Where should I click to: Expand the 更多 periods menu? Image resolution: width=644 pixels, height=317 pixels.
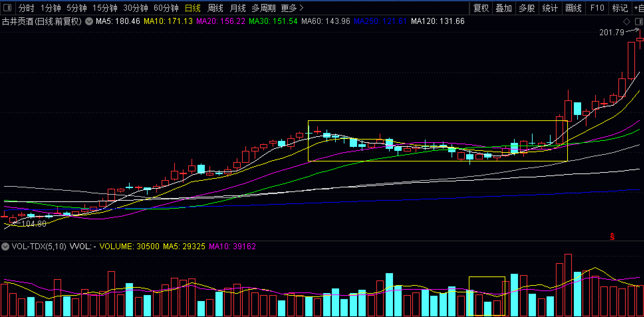pyautogui.click(x=292, y=8)
